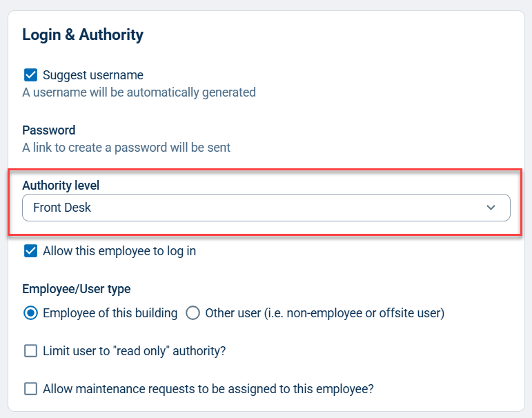Click the Employee/User type label
Viewport: 532px width, 418px height.
pyautogui.click(x=77, y=289)
